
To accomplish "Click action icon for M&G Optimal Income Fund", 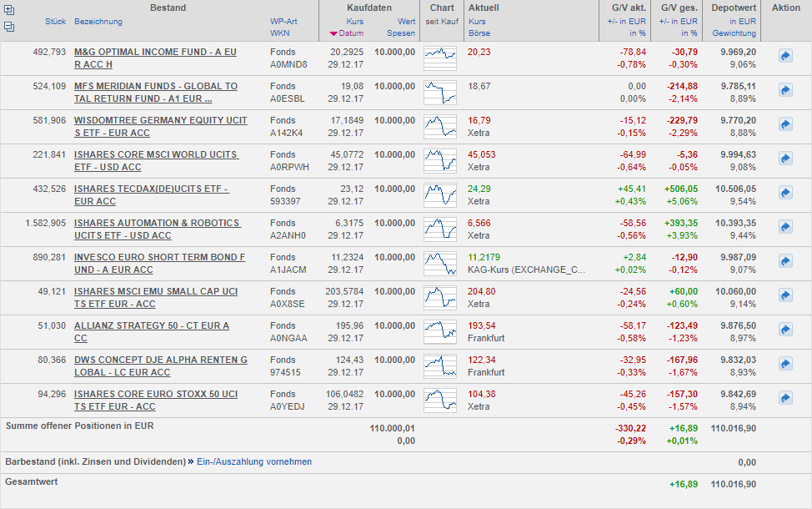I will pos(785,55).
